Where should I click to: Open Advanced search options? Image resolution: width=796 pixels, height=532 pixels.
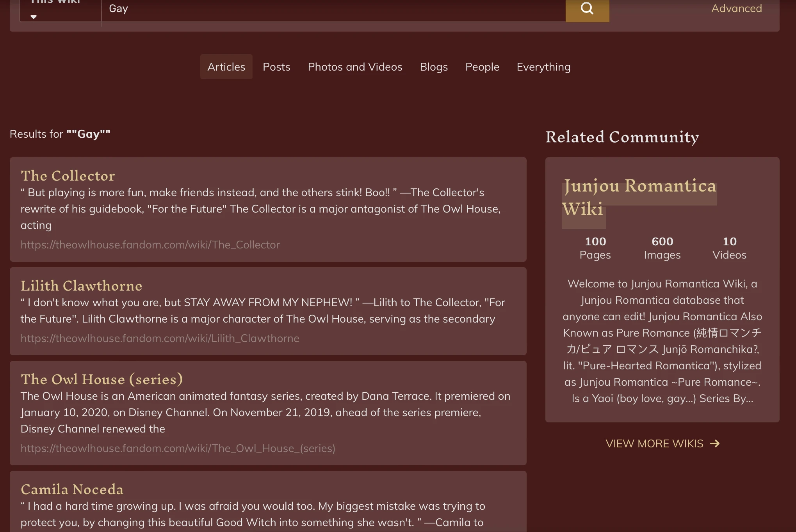point(736,8)
